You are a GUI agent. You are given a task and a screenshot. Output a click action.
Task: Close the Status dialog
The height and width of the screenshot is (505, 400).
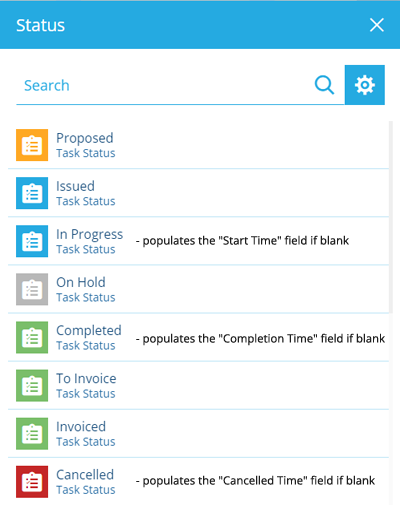pos(377,25)
